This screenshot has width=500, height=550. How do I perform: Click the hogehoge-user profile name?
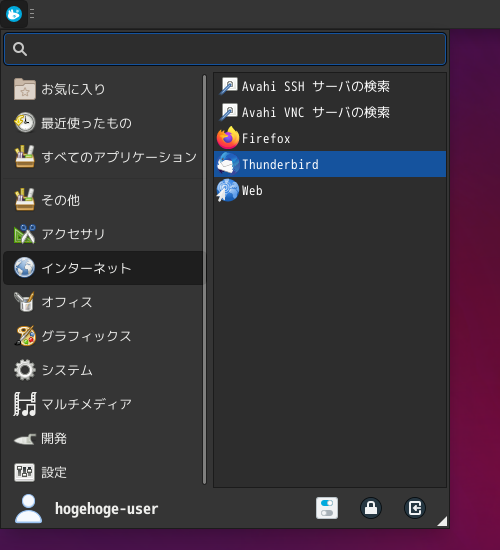[107, 509]
